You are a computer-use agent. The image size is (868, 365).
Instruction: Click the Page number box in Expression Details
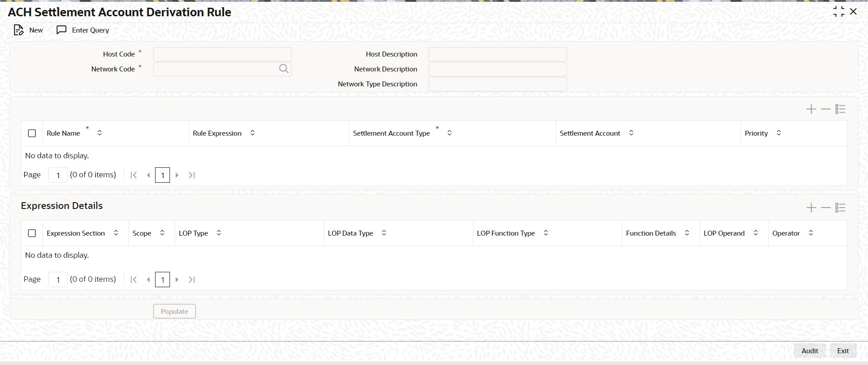[58, 280]
